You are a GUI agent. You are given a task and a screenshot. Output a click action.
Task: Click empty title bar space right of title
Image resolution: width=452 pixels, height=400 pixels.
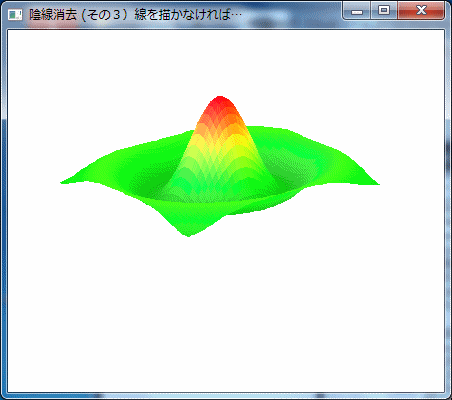(x=290, y=15)
